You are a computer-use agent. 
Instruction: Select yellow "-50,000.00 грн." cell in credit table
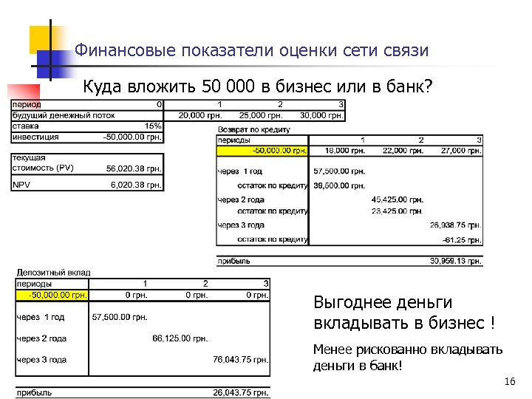[x=262, y=151]
